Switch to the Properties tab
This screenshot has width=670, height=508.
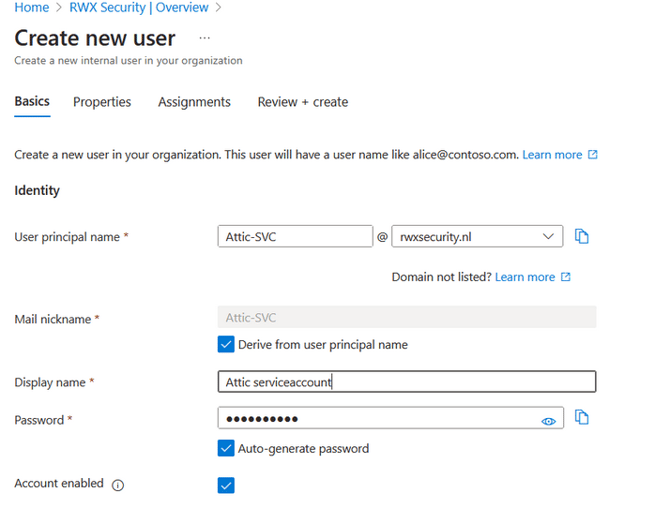[x=102, y=102]
